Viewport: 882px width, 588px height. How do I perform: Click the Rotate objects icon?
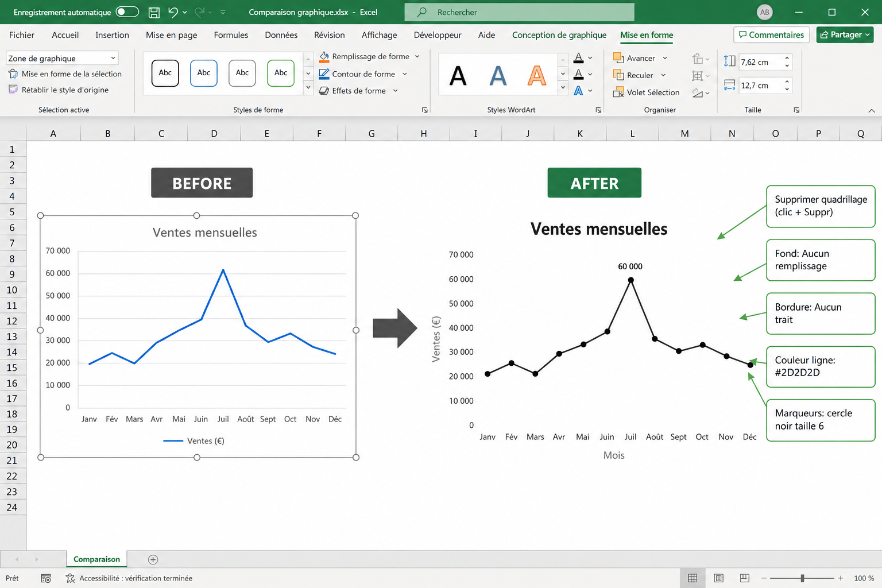[698, 92]
